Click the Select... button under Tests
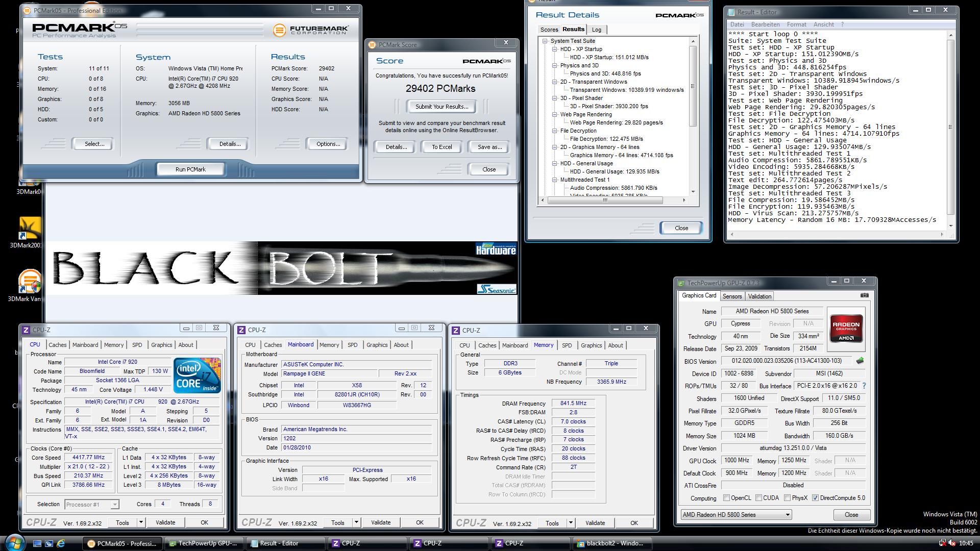Image resolution: width=980 pixels, height=551 pixels. coord(94,144)
